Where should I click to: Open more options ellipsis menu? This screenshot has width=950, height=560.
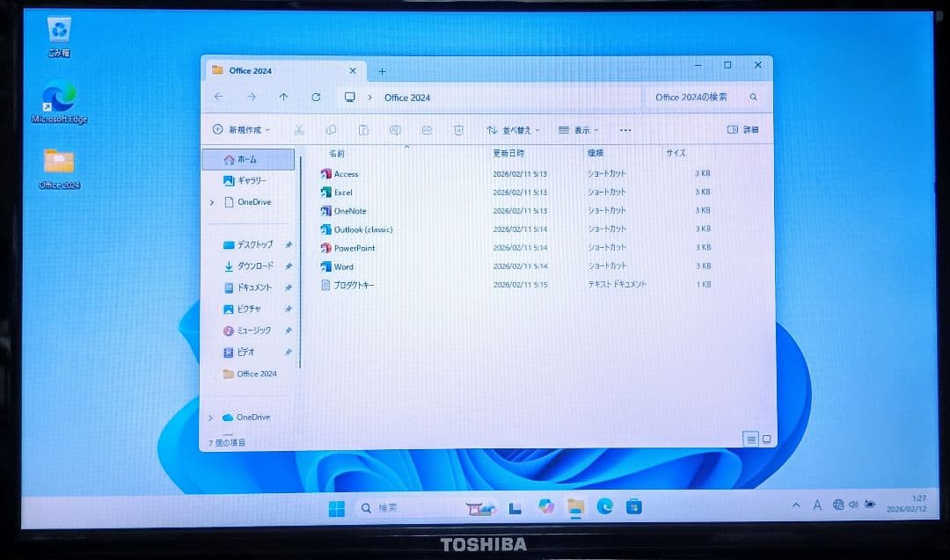point(625,130)
